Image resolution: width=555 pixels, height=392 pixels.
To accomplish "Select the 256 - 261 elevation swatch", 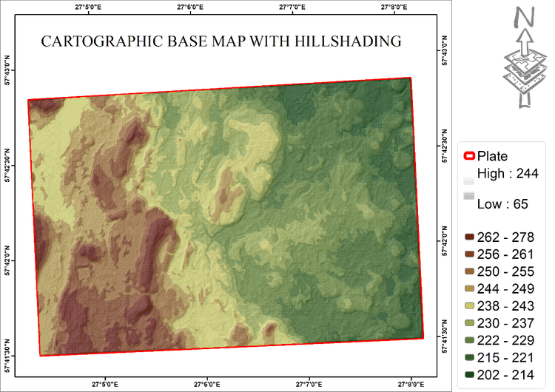I will (469, 254).
